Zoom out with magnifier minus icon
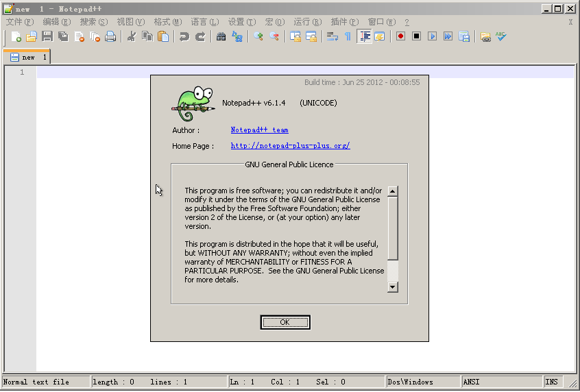 coord(274,36)
